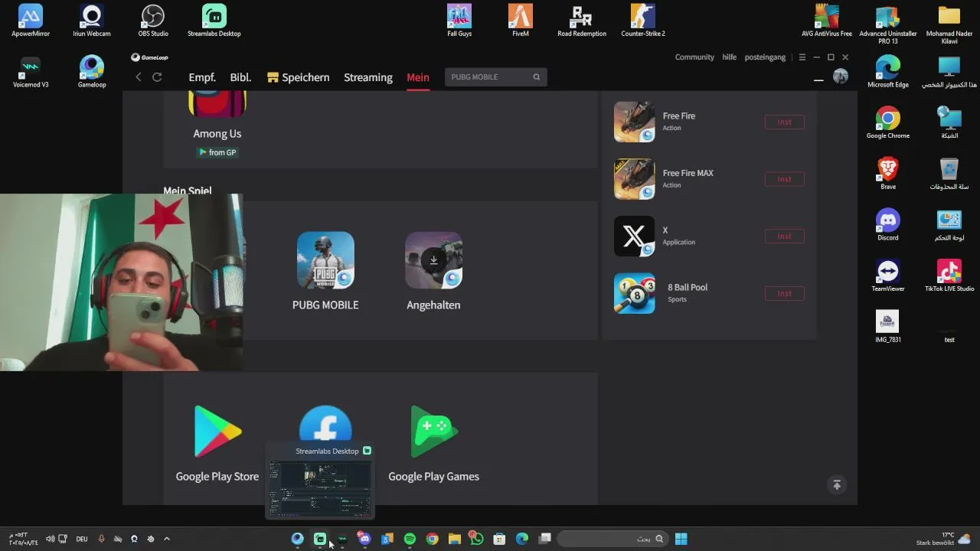The height and width of the screenshot is (551, 980).
Task: Open OBS Studio desktop shortcut
Action: 153,21
